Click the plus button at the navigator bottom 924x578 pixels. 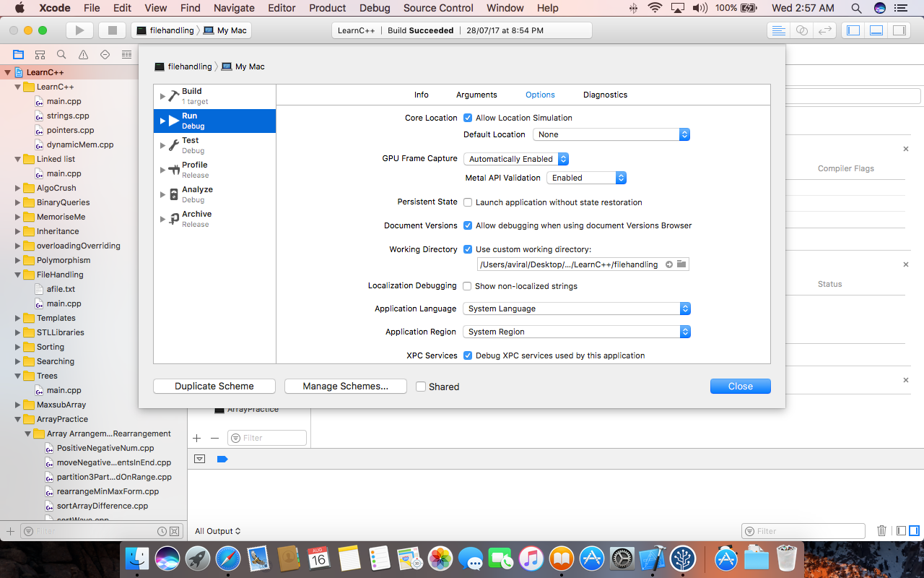(x=10, y=531)
